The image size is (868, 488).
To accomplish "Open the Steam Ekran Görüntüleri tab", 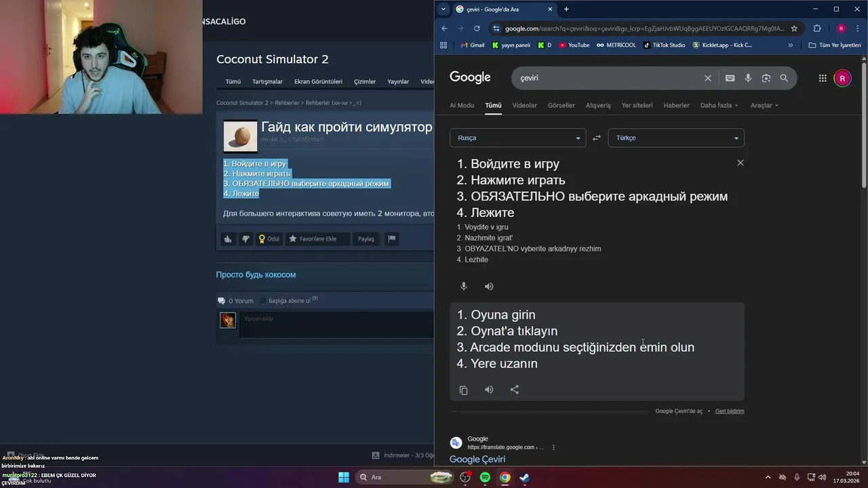I will (x=318, y=81).
